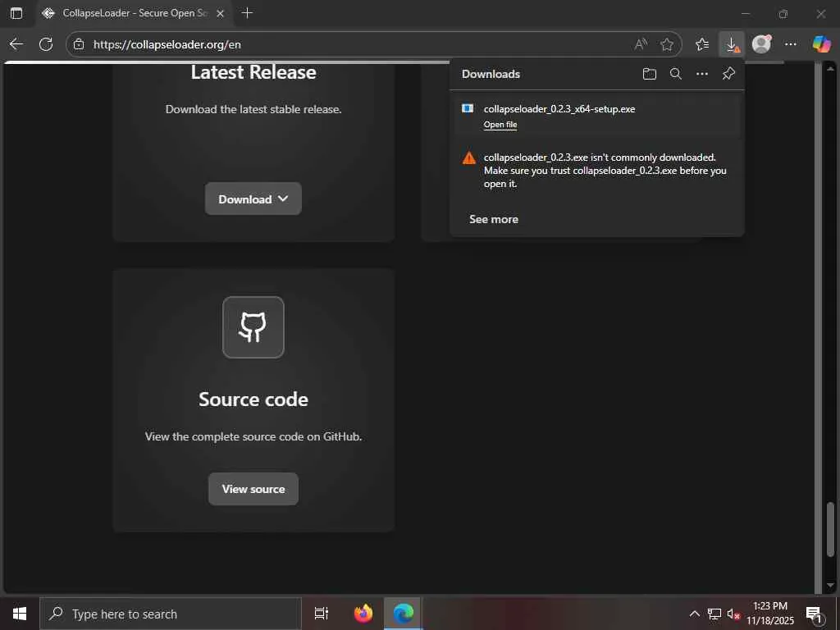
Task: Click See more in Downloads
Action: (x=494, y=219)
